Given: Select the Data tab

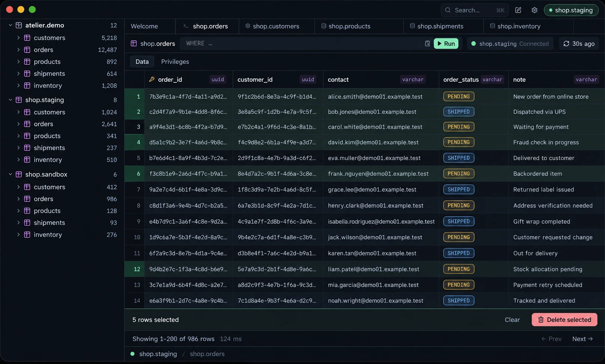Looking at the screenshot, I should (x=142, y=62).
